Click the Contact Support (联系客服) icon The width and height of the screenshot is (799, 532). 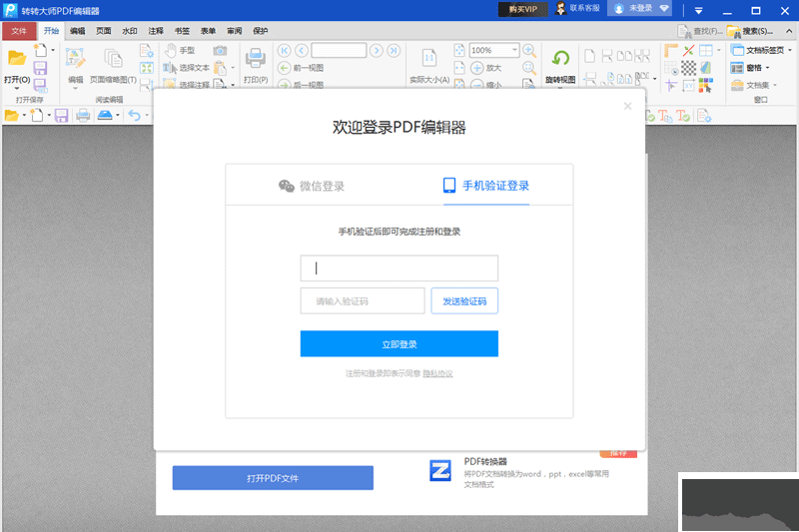point(560,9)
